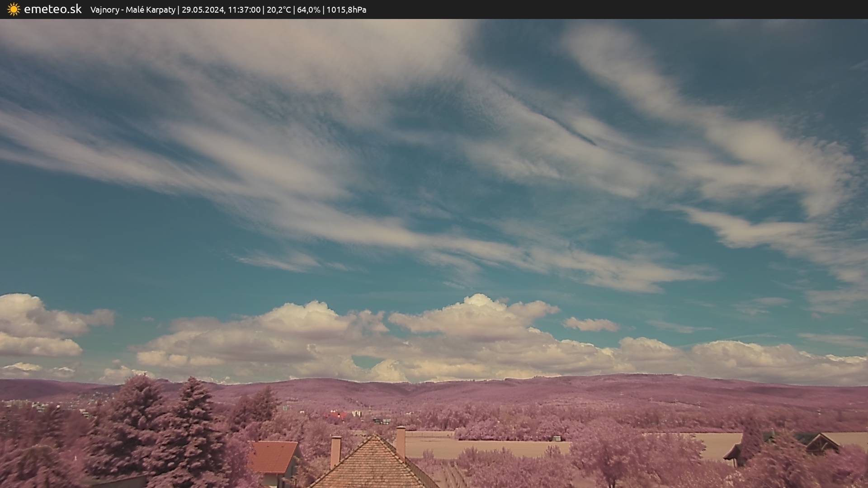Screen dimensions: 868x488
Task: Click the 64,0% humidity reading
Action: point(308,10)
